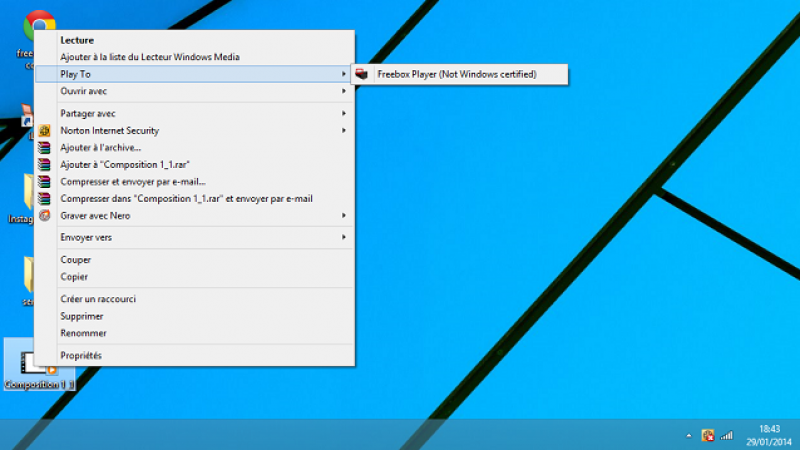800x450 pixels.
Task: Select Renommer from the context menu
Action: (83, 333)
